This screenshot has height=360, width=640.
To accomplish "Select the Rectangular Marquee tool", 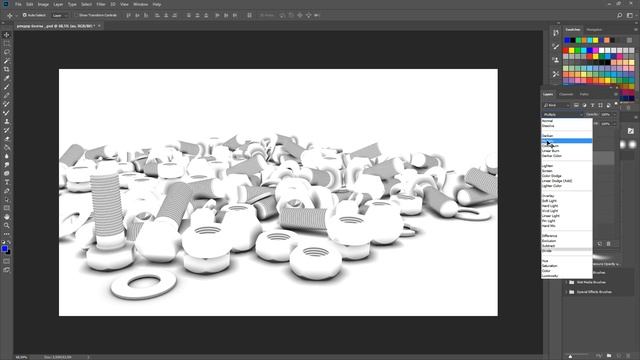I will pyautogui.click(x=7, y=44).
